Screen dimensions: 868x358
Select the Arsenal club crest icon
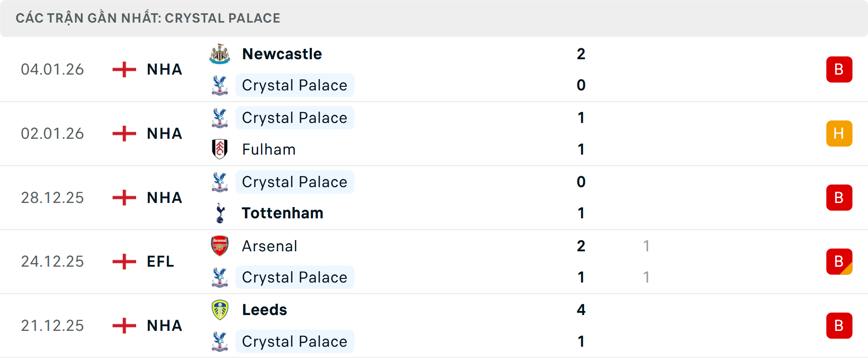click(220, 246)
